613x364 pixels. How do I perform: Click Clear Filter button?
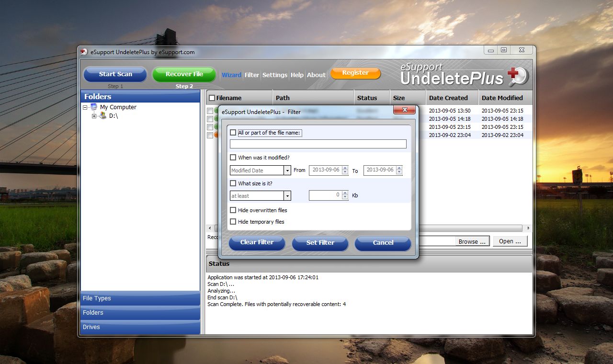coord(257,242)
